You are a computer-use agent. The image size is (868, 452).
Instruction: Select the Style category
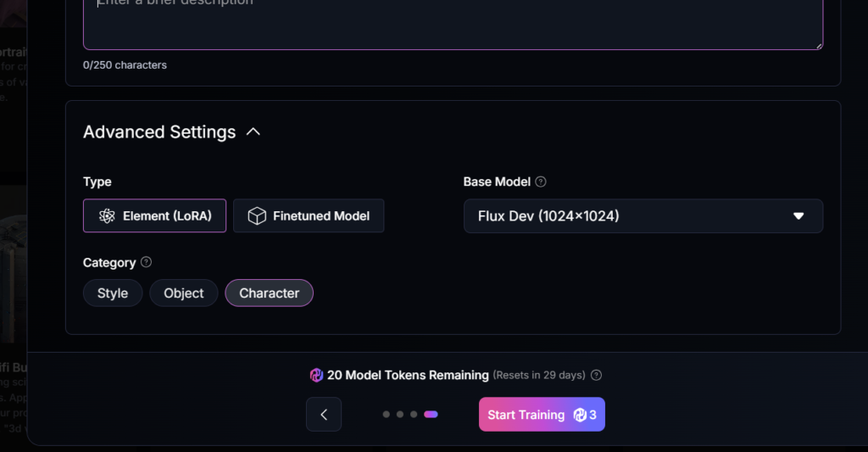pyautogui.click(x=113, y=293)
